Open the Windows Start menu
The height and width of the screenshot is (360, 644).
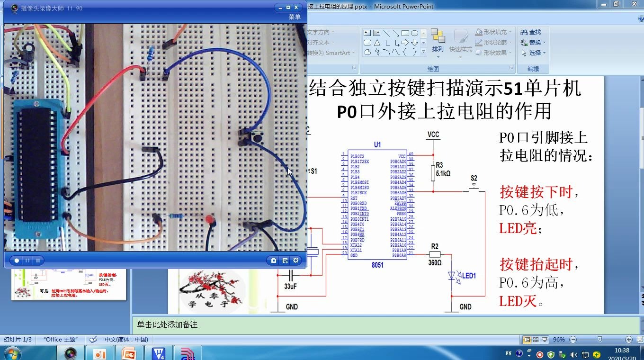point(13,354)
